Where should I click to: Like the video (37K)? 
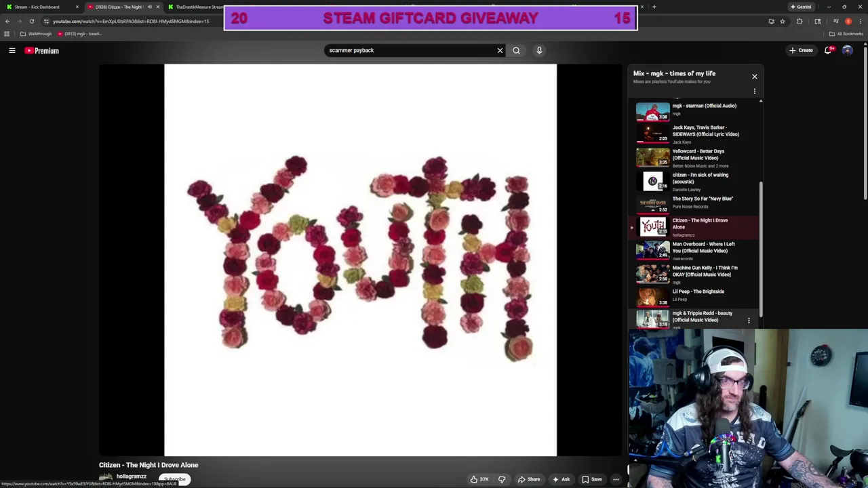coord(479,479)
